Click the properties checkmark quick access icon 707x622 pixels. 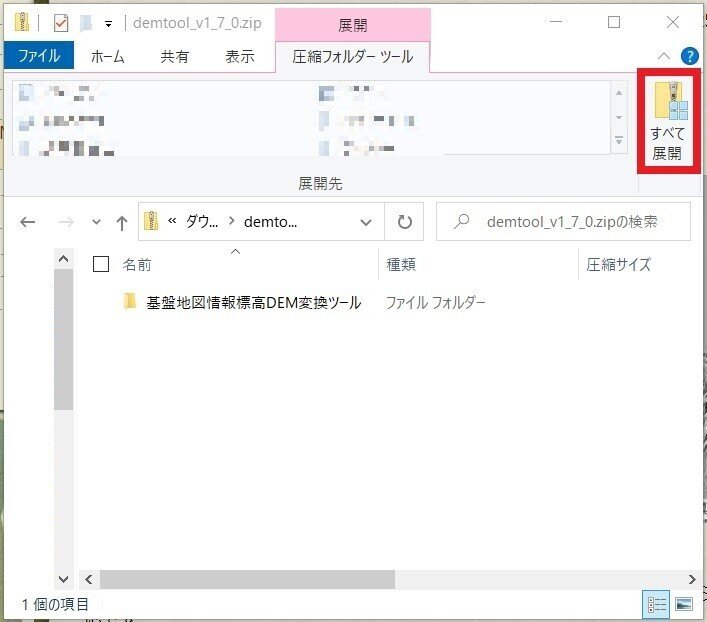61,23
